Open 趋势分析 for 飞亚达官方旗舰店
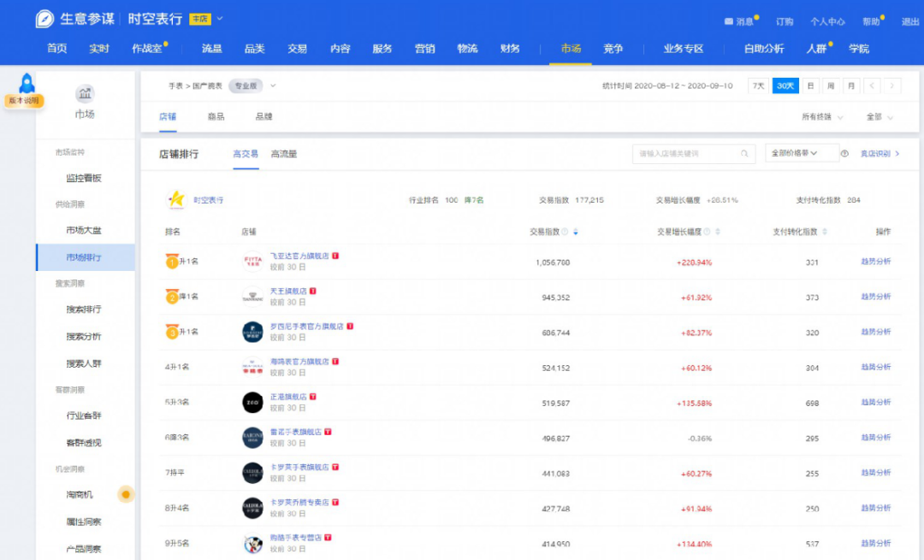Screen dimensions: 924x560 click(x=876, y=262)
